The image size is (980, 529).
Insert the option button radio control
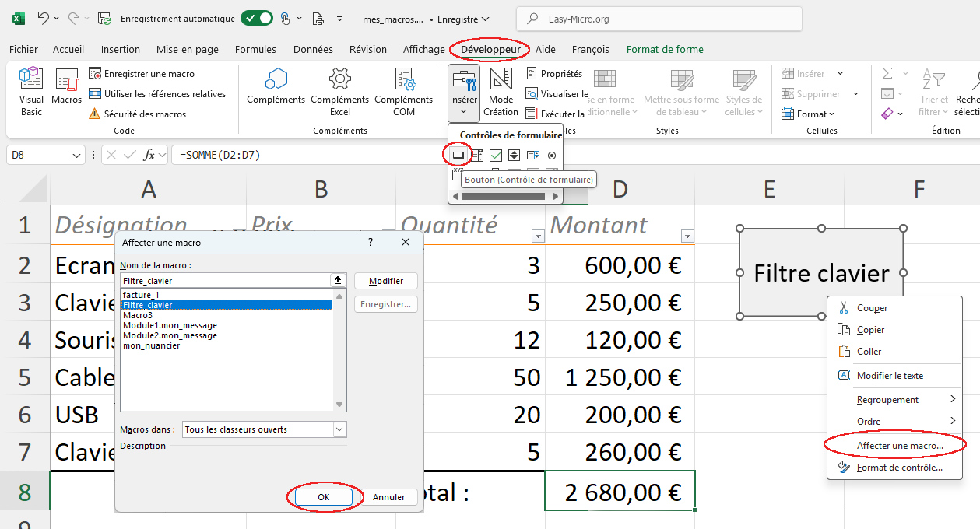[552, 156]
